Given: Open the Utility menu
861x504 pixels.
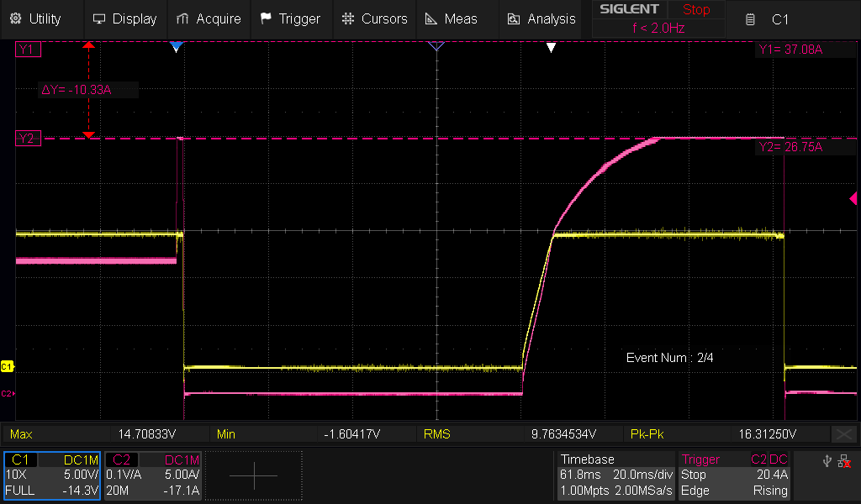Looking at the screenshot, I should pos(35,18).
